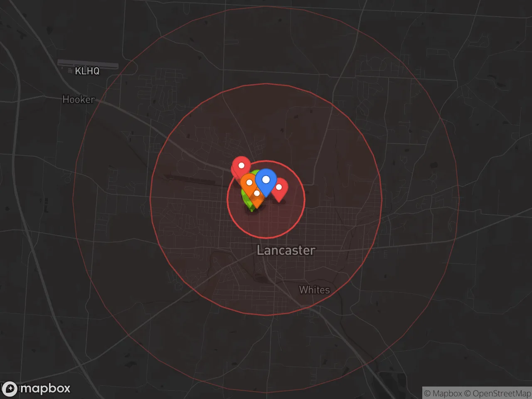Click the KLHQ airport label
The width and height of the screenshot is (532, 399).
point(87,71)
